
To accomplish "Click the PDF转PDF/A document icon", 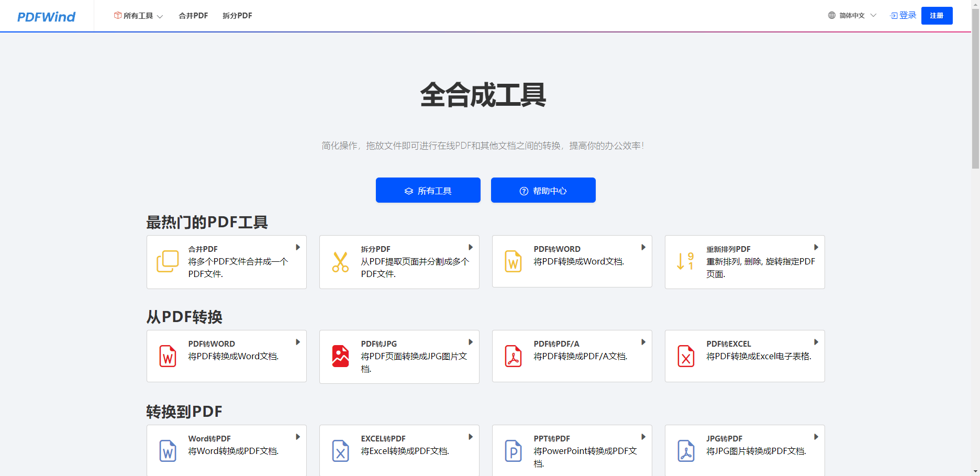I will click(513, 356).
